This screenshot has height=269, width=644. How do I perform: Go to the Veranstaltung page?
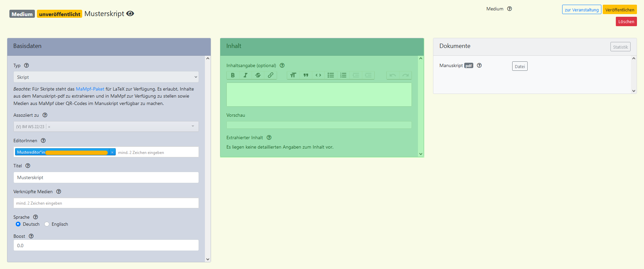[582, 10]
